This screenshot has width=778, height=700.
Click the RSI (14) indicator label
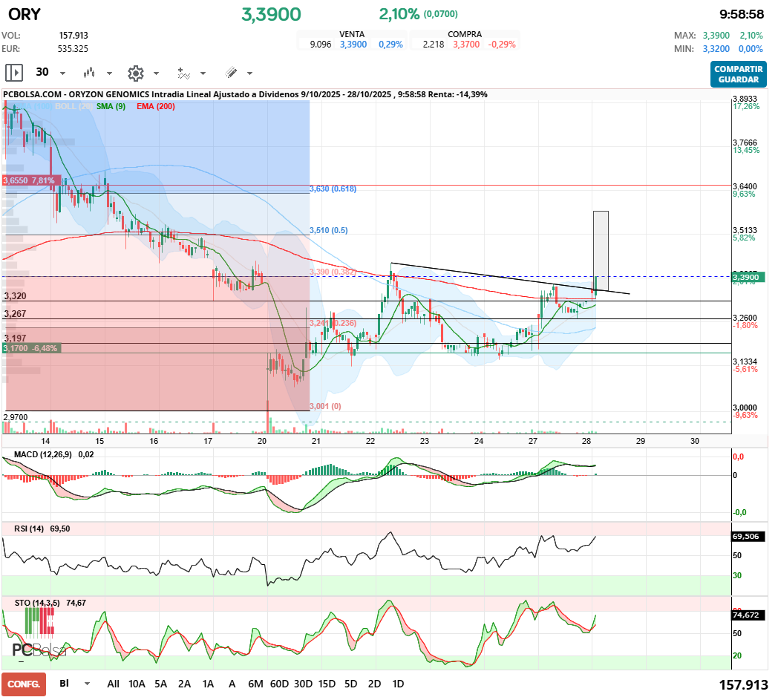tap(29, 529)
